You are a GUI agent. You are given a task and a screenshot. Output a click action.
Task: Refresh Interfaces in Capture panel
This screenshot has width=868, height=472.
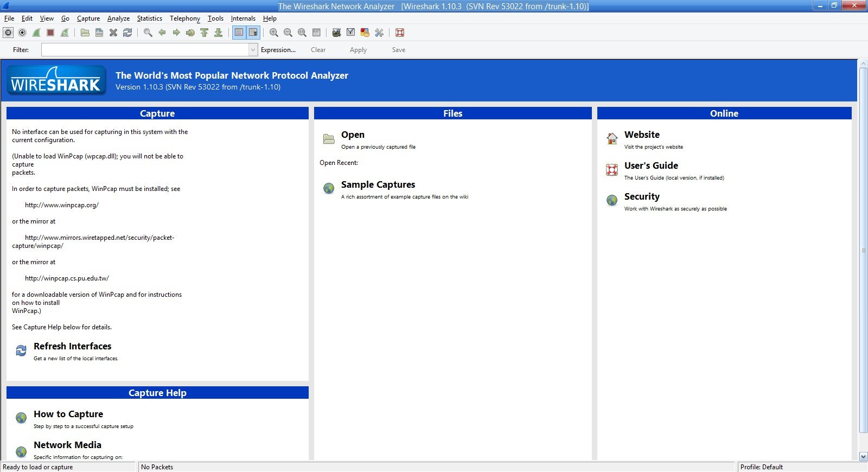[72, 346]
